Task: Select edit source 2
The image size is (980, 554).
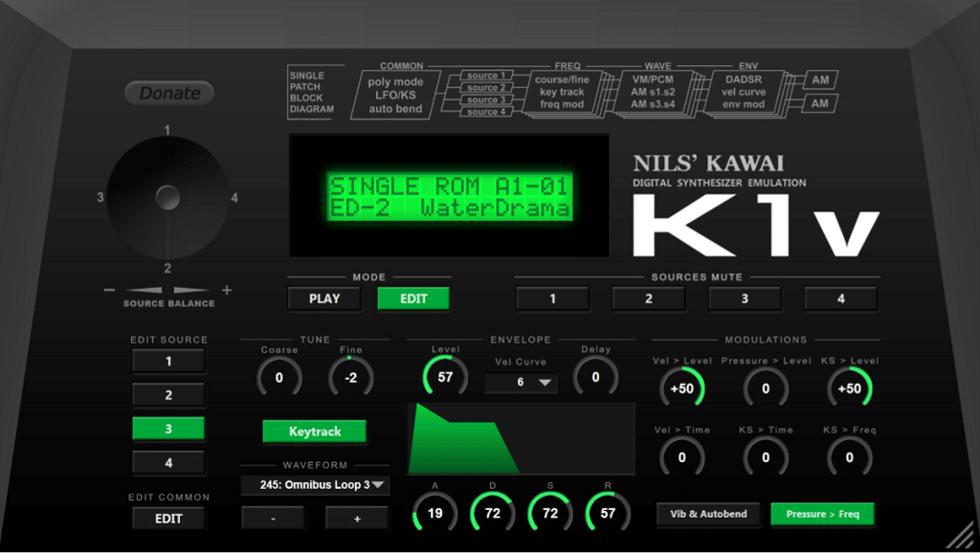Action: click(x=168, y=395)
